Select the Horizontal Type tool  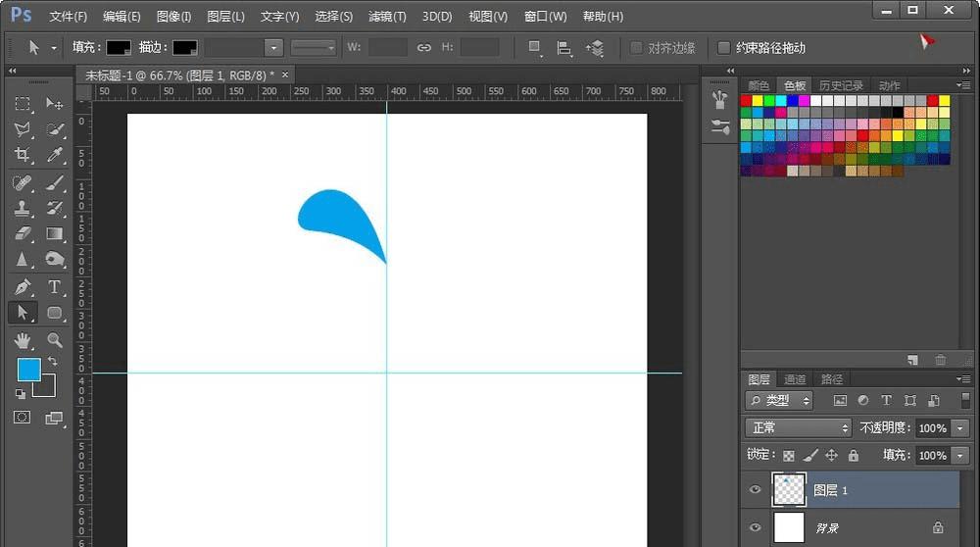click(55, 287)
